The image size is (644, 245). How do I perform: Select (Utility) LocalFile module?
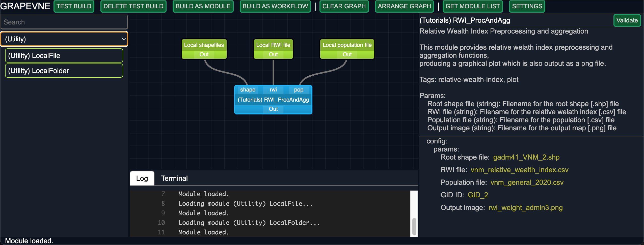64,55
